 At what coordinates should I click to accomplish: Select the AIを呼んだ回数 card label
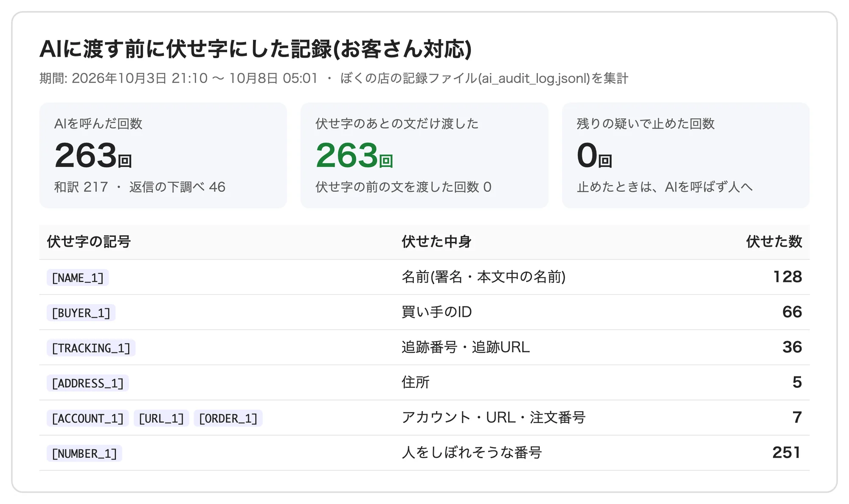[x=98, y=123]
